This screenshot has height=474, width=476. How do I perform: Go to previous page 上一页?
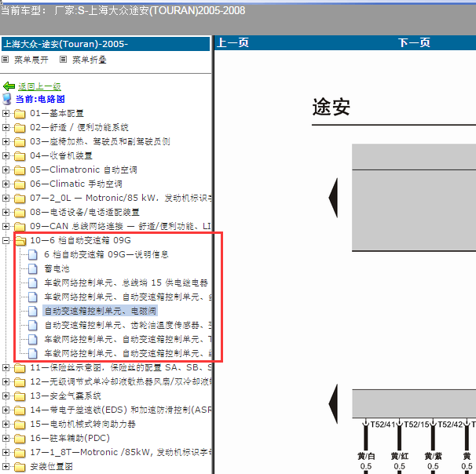coord(233,42)
